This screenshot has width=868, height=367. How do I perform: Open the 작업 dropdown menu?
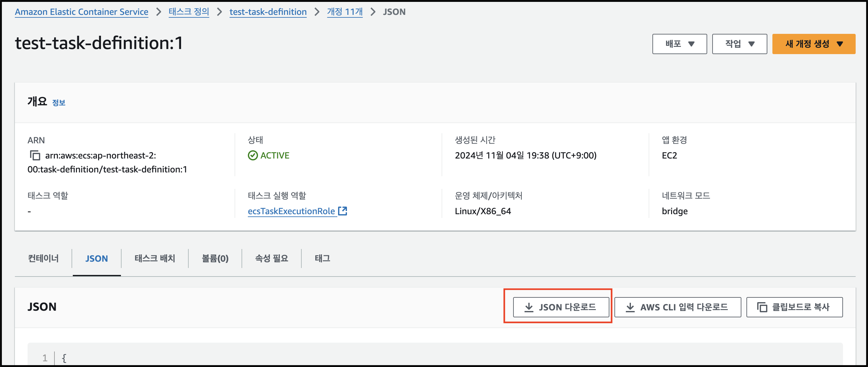pos(739,44)
